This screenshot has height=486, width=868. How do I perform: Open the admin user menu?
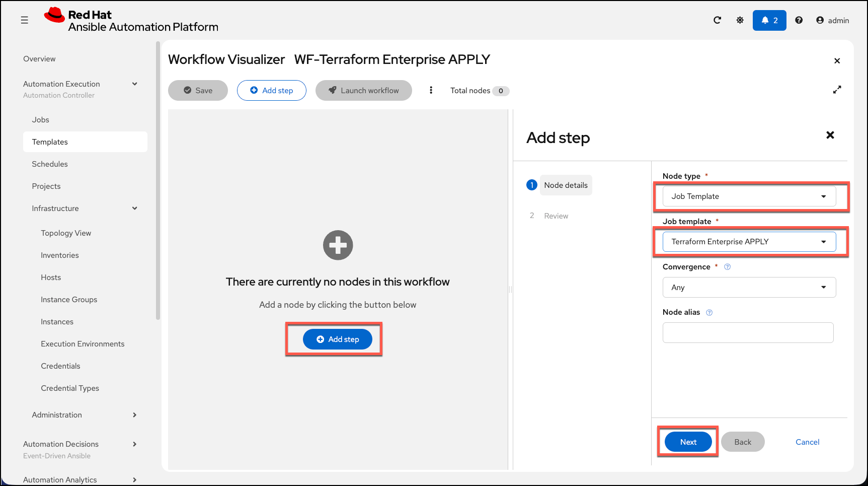[832, 20]
